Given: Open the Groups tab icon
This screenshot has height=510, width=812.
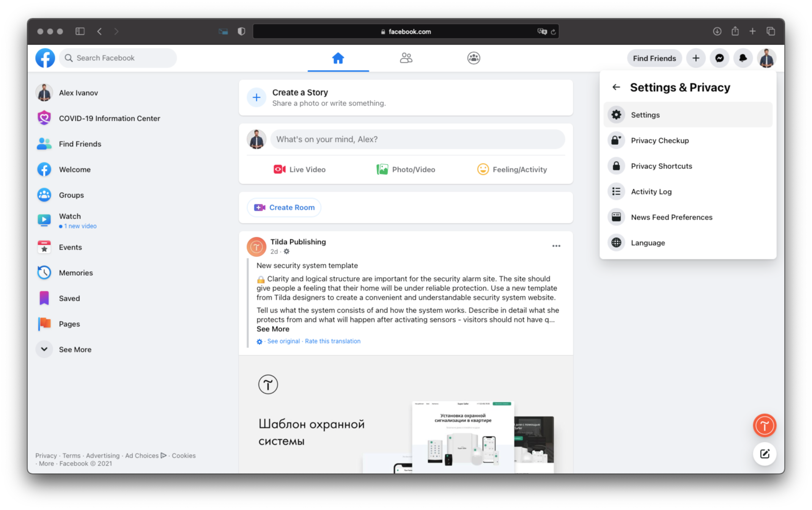Looking at the screenshot, I should pyautogui.click(x=474, y=58).
